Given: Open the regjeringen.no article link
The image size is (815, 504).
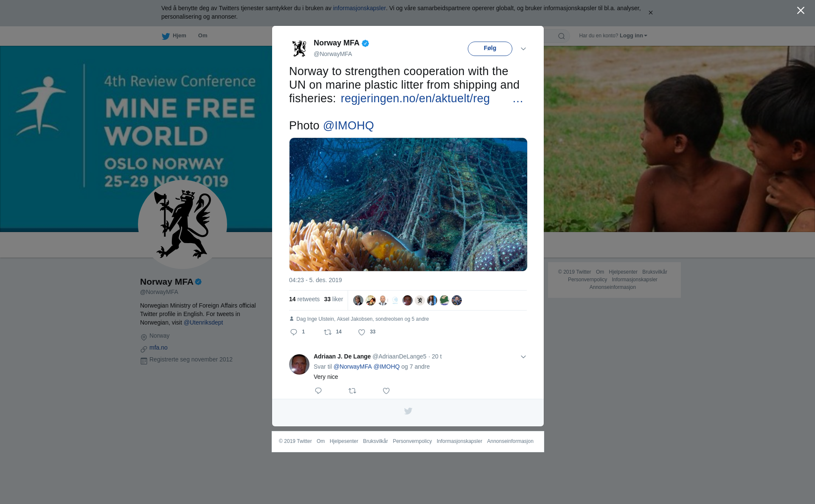Looking at the screenshot, I should click(x=415, y=98).
